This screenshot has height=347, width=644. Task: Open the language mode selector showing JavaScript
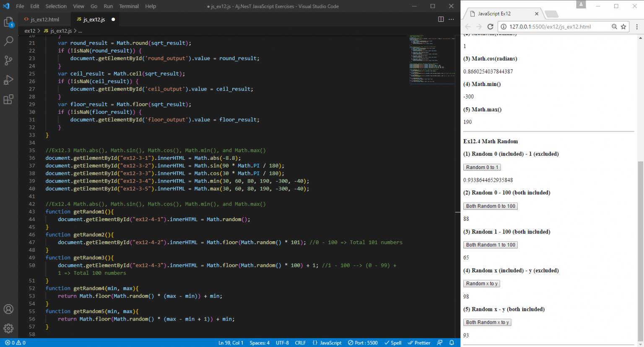click(x=327, y=343)
